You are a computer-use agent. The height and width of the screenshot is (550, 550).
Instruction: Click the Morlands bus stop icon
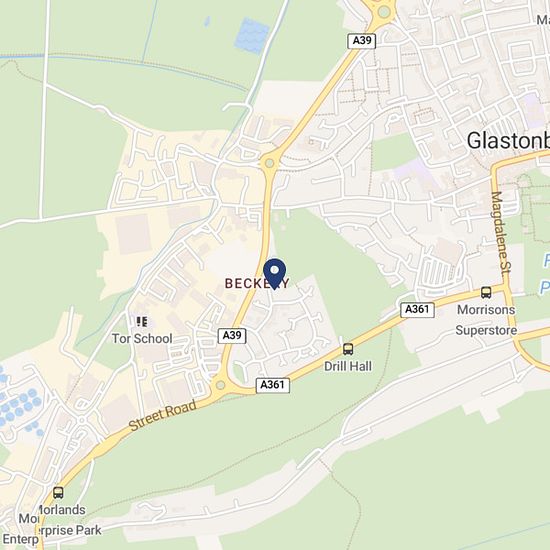58,492
